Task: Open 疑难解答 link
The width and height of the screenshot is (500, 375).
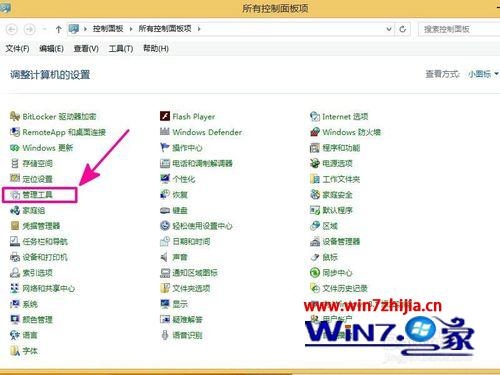Action: 187,320
